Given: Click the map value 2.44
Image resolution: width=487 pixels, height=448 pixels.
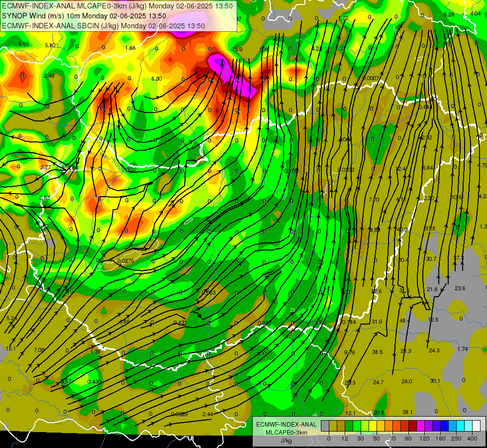Looking at the screenshot, I should 208,414.
